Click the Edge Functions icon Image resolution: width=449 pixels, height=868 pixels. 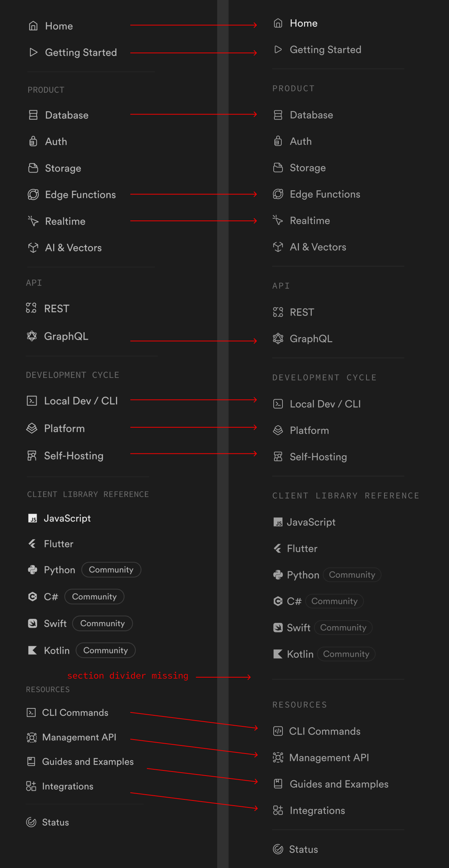tap(33, 194)
